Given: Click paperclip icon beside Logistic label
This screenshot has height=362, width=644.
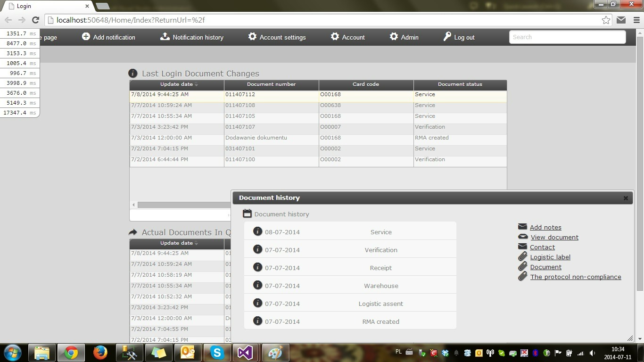Looking at the screenshot, I should (522, 257).
